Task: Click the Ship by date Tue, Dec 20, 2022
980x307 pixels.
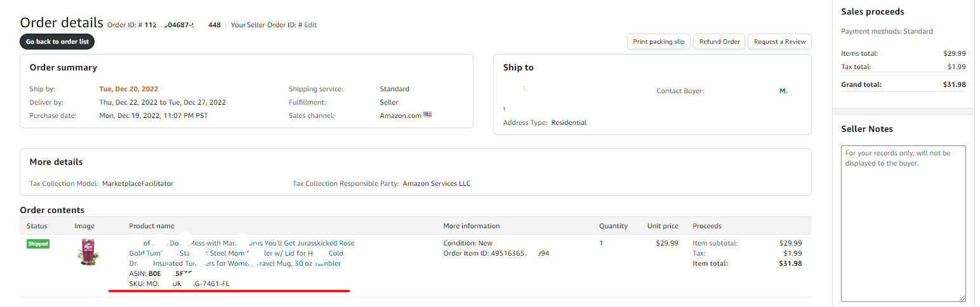Action: click(x=129, y=89)
